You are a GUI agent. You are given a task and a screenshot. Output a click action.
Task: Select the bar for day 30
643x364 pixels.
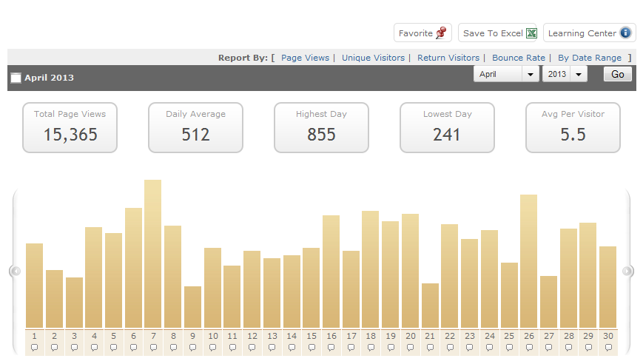tap(607, 287)
